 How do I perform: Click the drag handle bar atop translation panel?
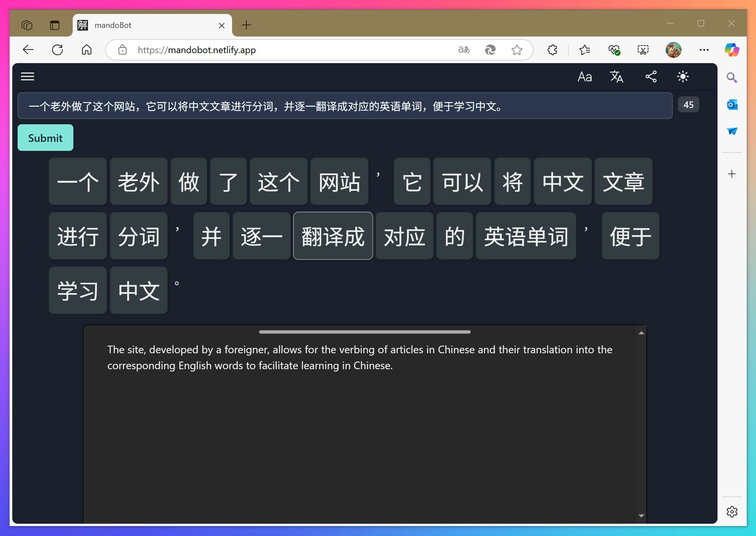(x=365, y=332)
